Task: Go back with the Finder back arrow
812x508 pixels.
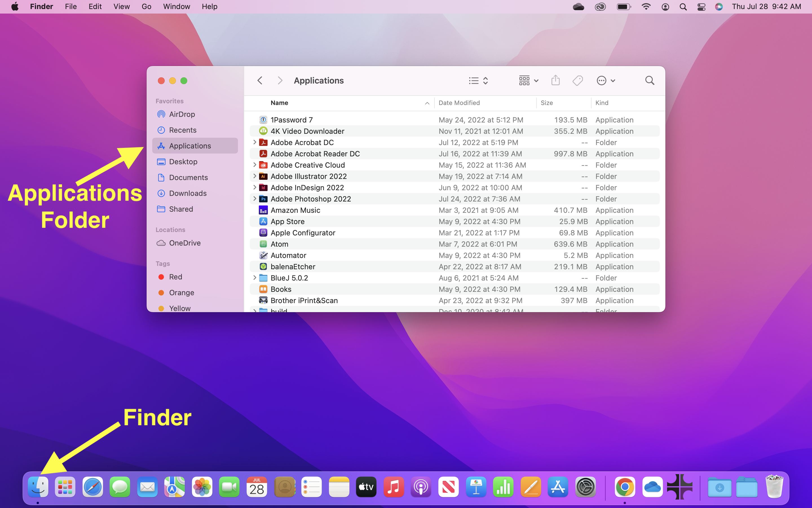Action: click(x=260, y=81)
